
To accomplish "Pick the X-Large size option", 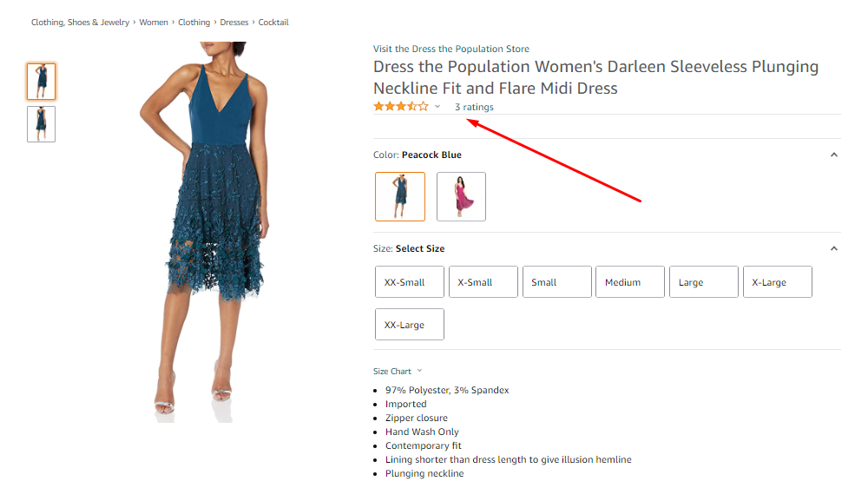I will (777, 282).
